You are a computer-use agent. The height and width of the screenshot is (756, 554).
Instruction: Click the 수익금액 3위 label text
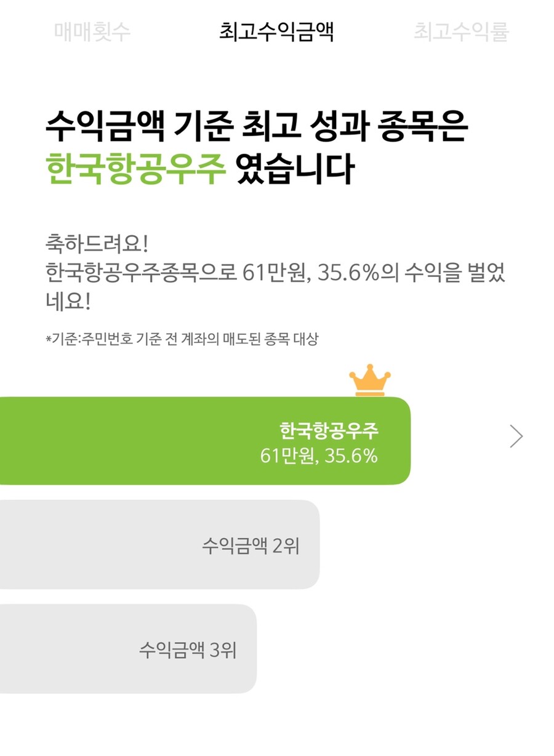coord(188,650)
